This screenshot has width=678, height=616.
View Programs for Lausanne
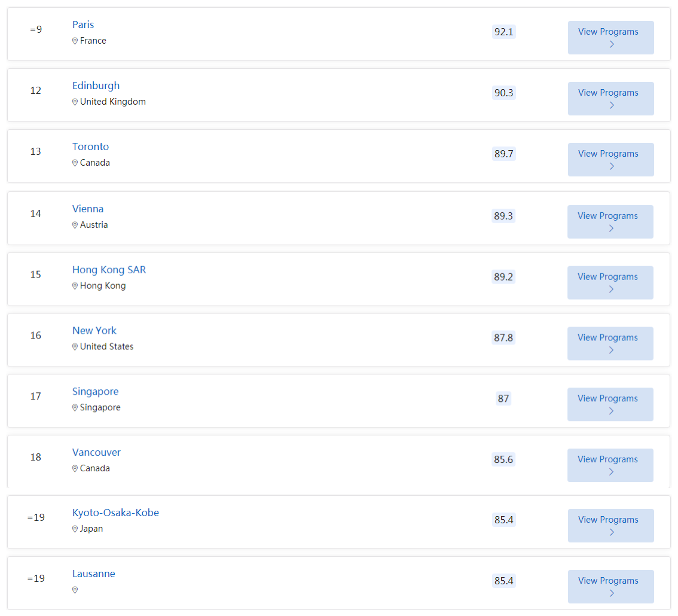[x=610, y=587]
